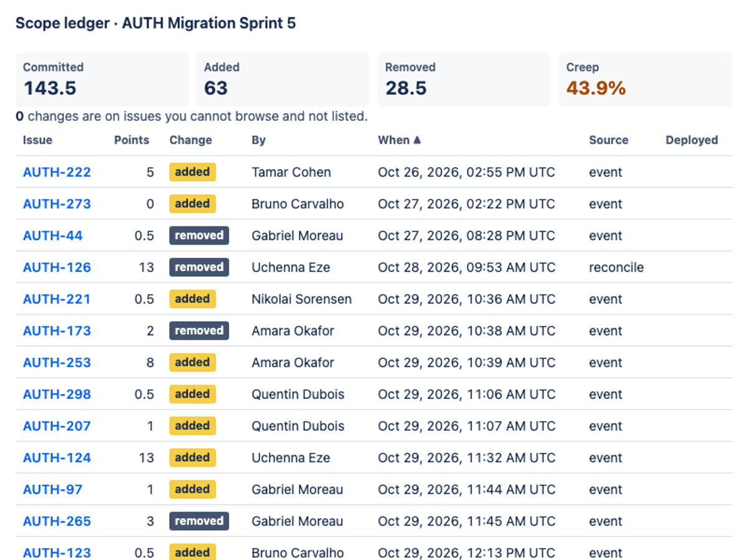Viewport: 747px width, 560px height.
Task: Click the added badge on AUTH-222 row
Action: [192, 172]
